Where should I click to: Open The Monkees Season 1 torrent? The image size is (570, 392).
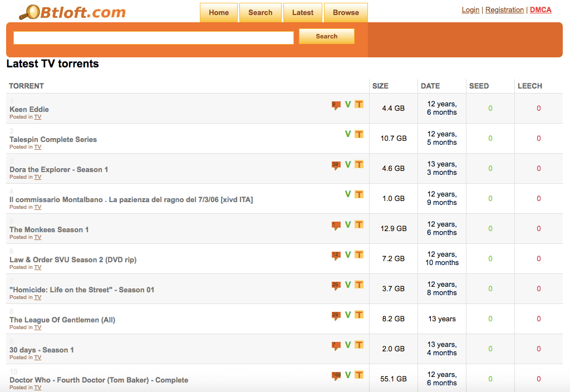tap(49, 230)
